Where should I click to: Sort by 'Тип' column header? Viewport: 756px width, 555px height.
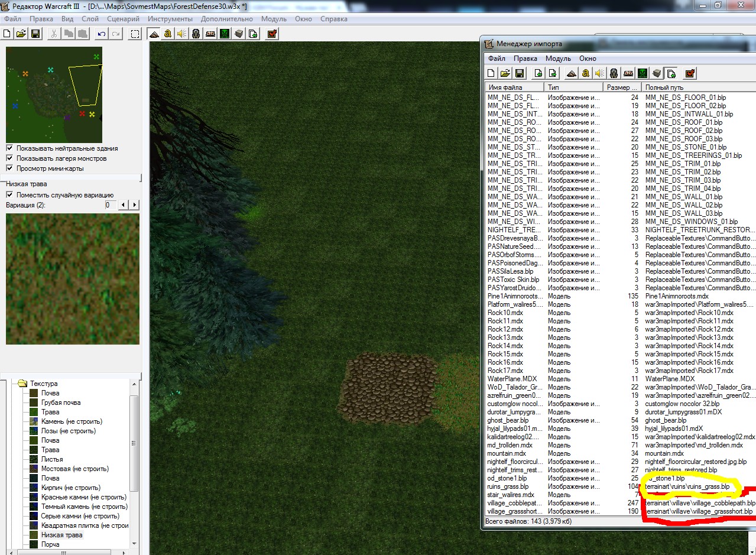coord(575,87)
